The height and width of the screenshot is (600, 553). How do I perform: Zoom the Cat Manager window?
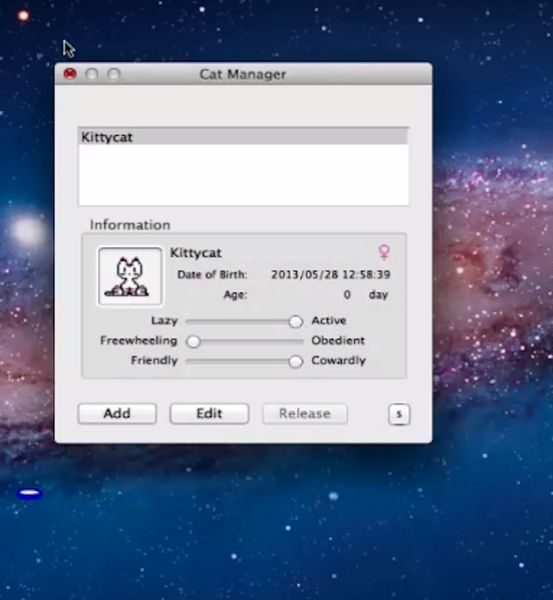coord(114,73)
